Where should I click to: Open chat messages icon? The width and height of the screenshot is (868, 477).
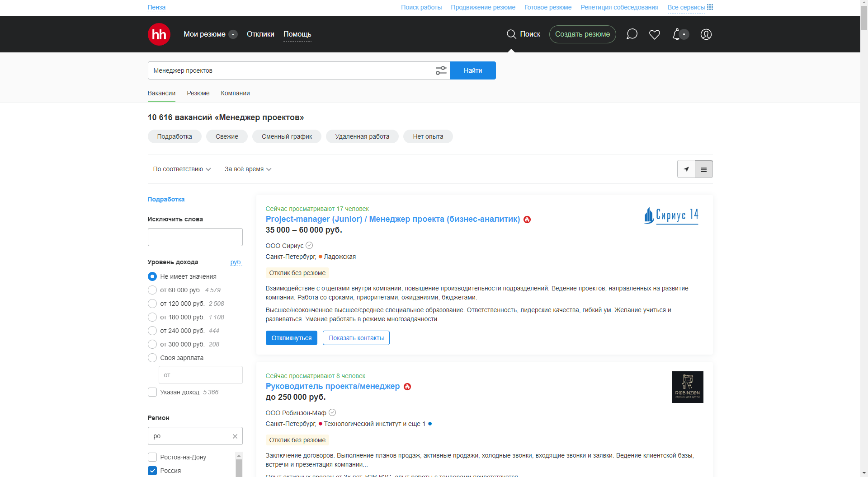coord(632,34)
